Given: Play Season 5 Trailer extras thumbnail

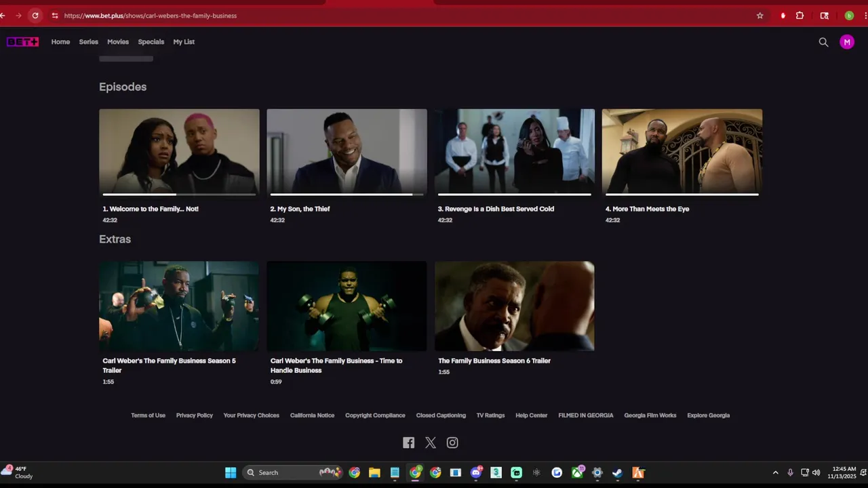Looking at the screenshot, I should pyautogui.click(x=179, y=306).
